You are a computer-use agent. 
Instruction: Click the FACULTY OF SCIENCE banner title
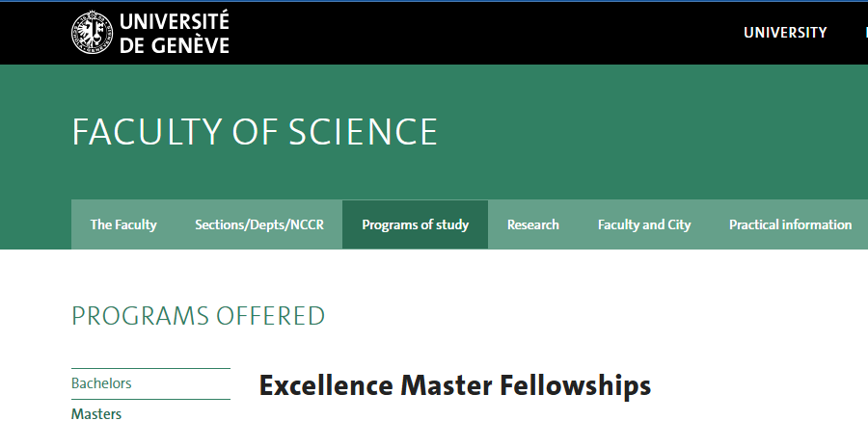tap(255, 132)
